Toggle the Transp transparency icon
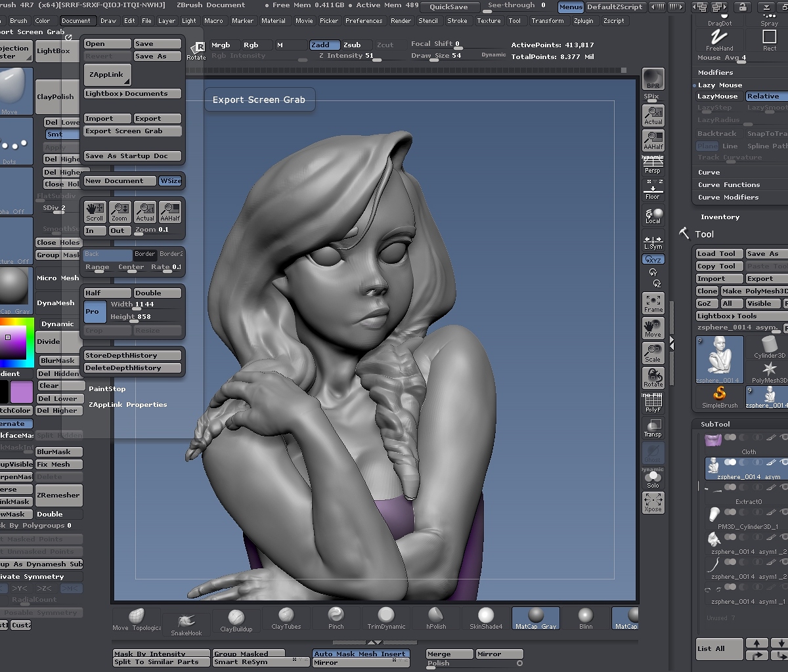The height and width of the screenshot is (672, 788). tap(653, 428)
